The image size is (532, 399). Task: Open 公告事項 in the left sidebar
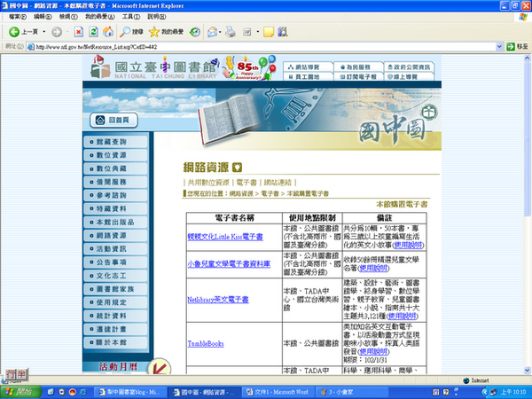[115, 262]
